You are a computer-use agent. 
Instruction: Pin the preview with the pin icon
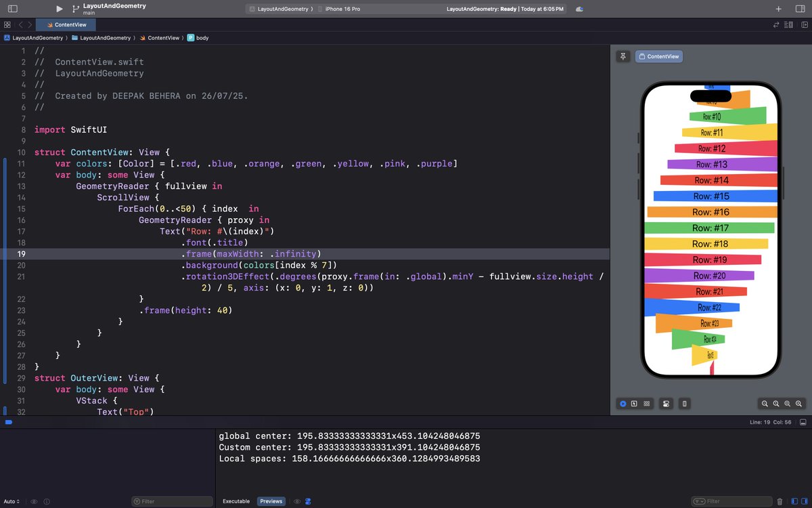coord(623,56)
